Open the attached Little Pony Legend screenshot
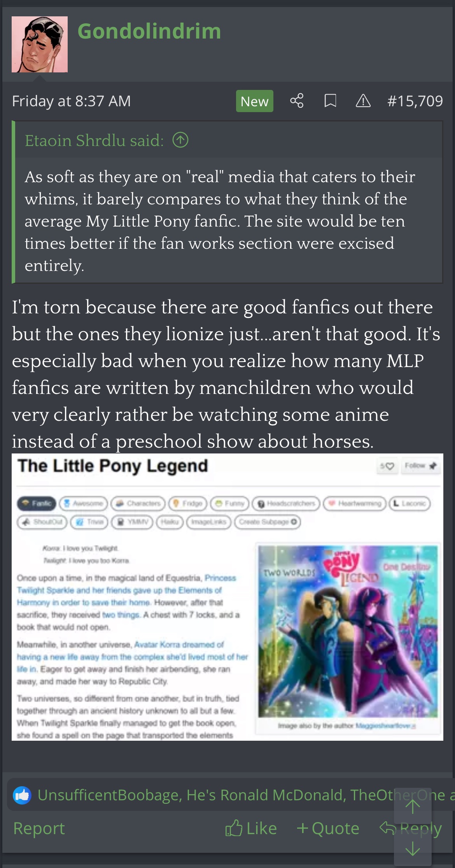Viewport: 455px width, 868px height. [x=227, y=597]
